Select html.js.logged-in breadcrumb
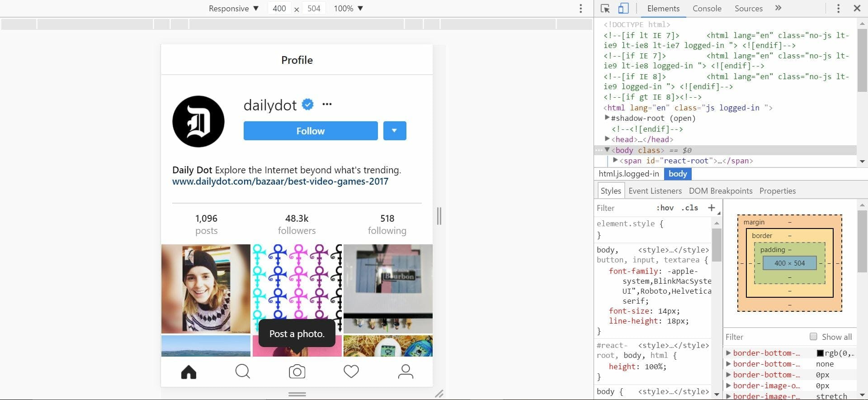This screenshot has width=868, height=400. click(x=629, y=174)
